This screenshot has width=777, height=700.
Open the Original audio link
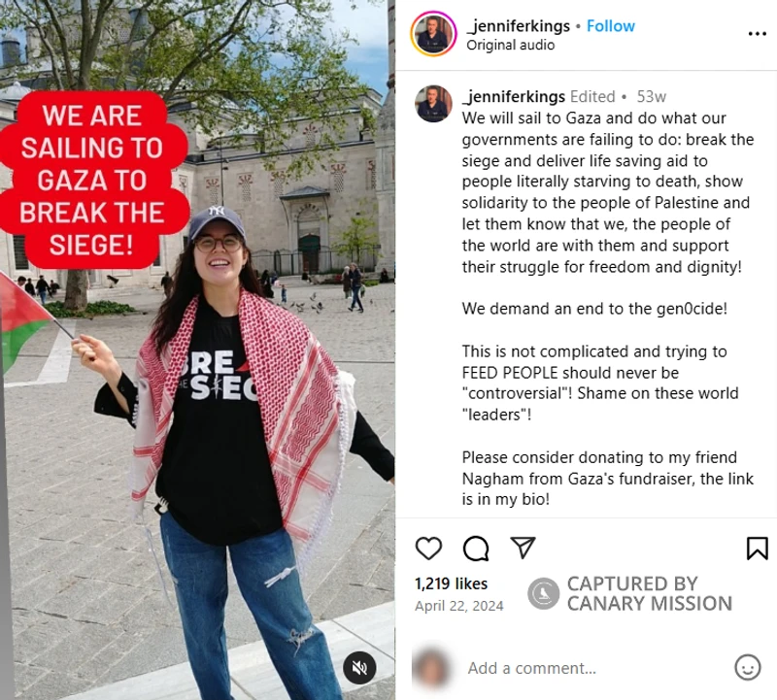click(x=511, y=45)
